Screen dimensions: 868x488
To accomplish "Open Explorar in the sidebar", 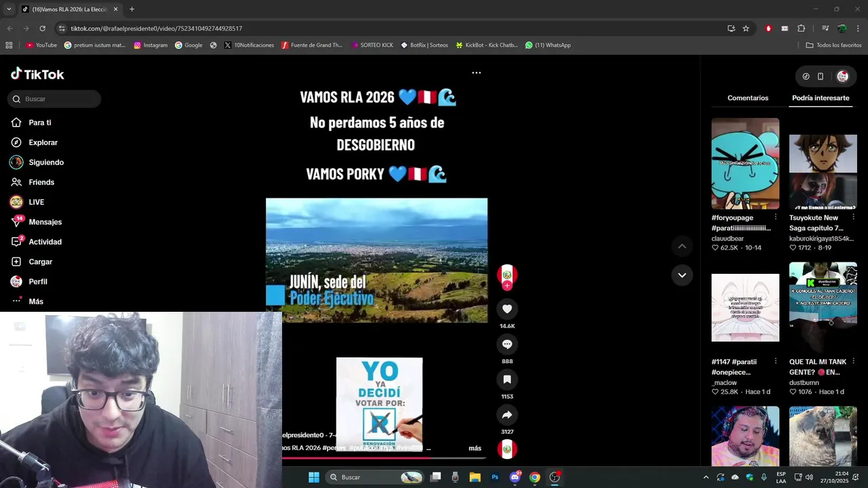I will click(43, 142).
